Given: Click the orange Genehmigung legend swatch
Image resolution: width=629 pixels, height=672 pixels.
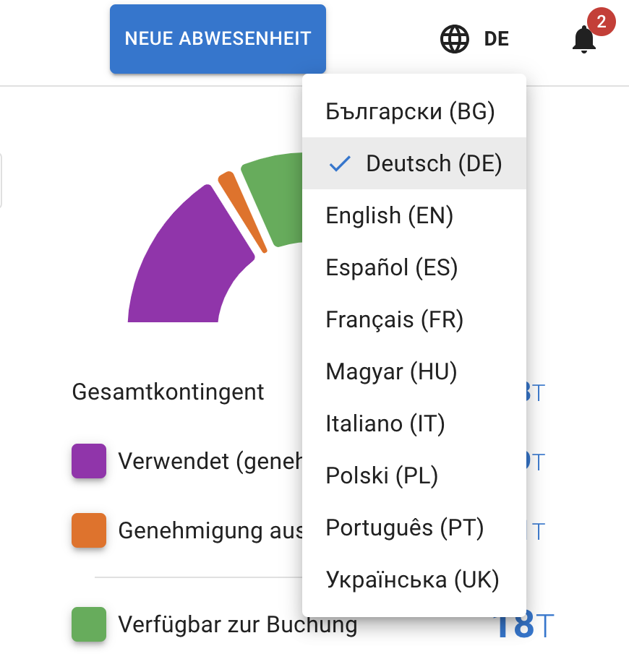Looking at the screenshot, I should click(x=88, y=530).
